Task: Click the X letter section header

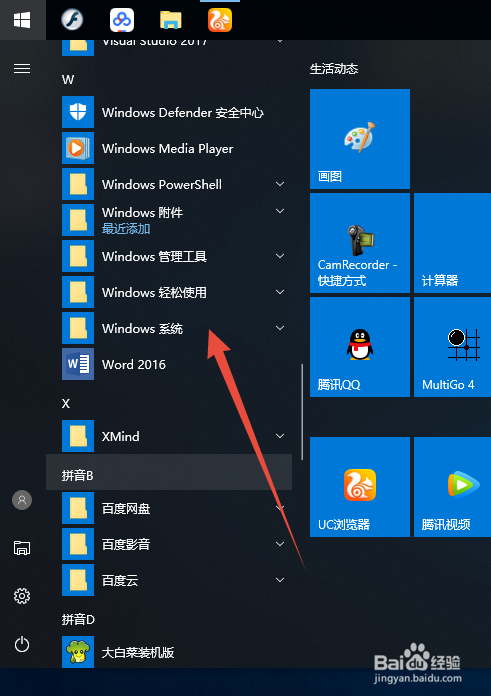Action: [66, 403]
